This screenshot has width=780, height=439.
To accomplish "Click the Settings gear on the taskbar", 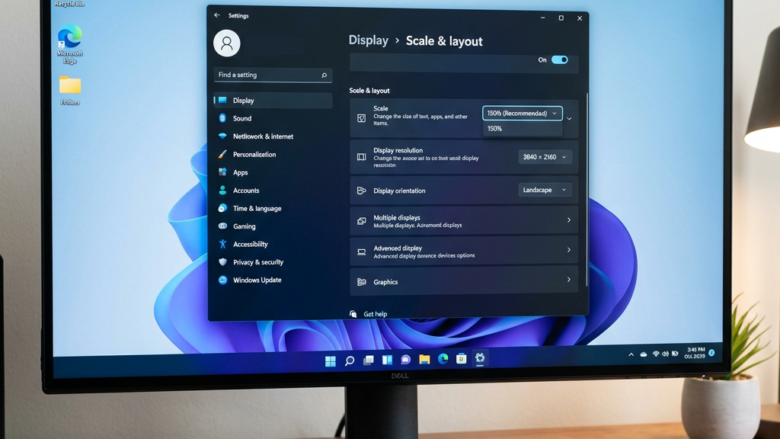I will (480, 357).
